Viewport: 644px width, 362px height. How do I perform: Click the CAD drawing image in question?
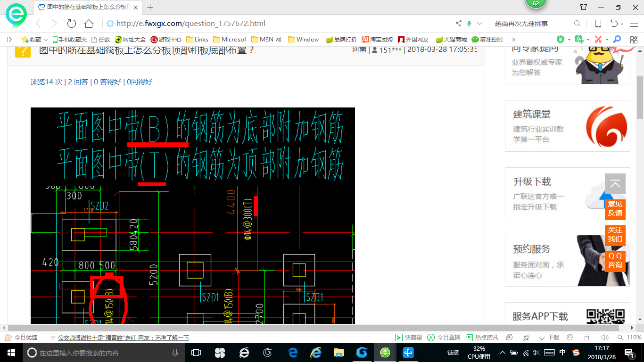point(193,216)
